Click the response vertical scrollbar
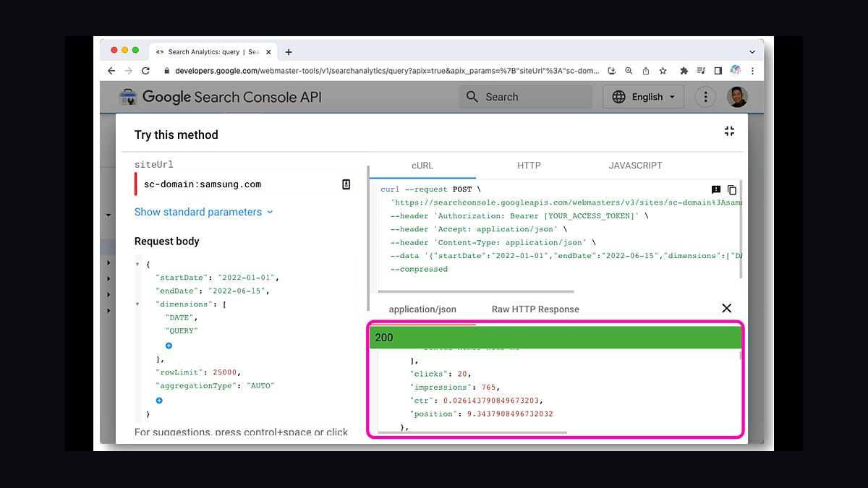 pyautogui.click(x=740, y=355)
